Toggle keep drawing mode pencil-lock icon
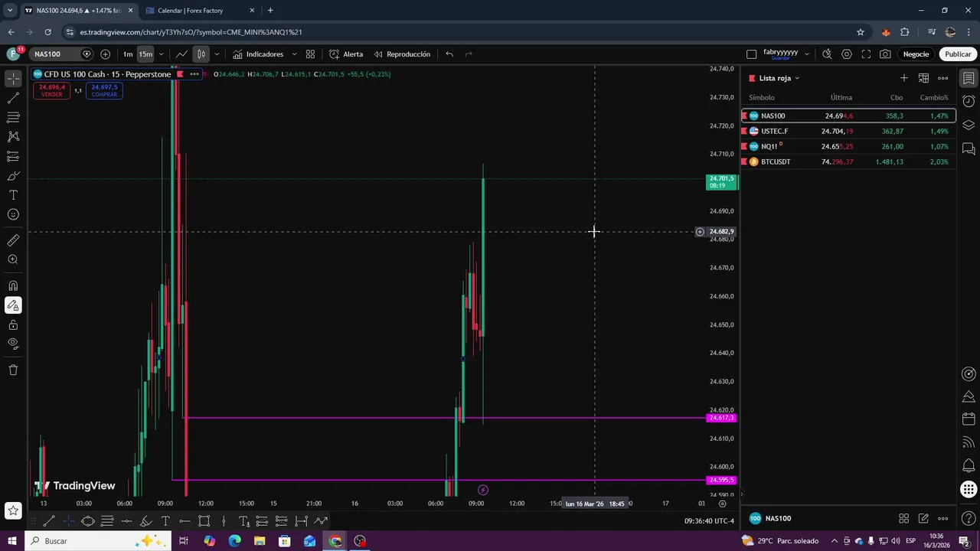The width and height of the screenshot is (980, 551). click(13, 305)
